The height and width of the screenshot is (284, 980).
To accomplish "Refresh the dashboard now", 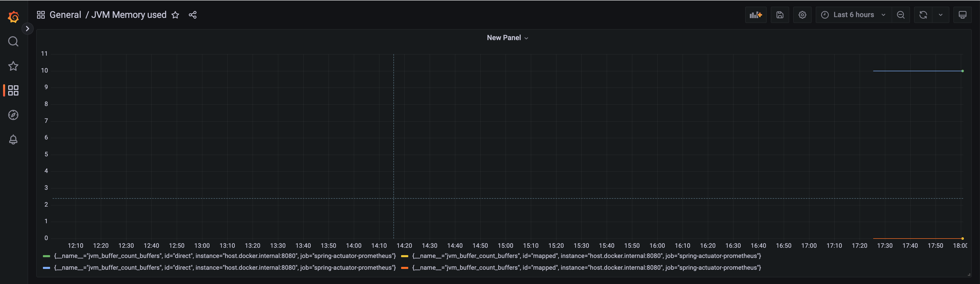I will 923,15.
